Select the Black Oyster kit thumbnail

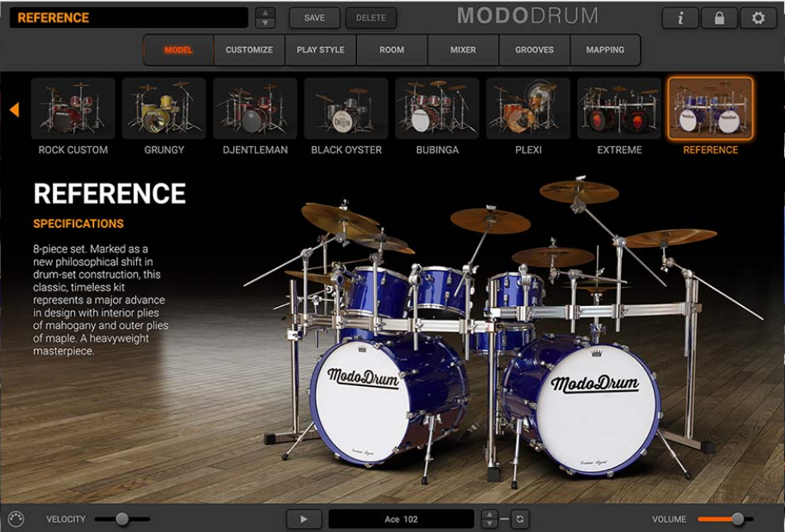tap(346, 109)
